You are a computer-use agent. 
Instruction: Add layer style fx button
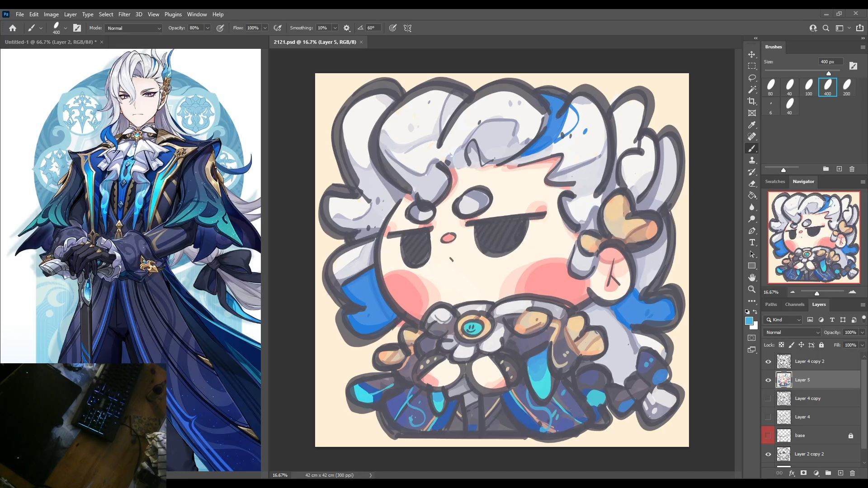(792, 473)
